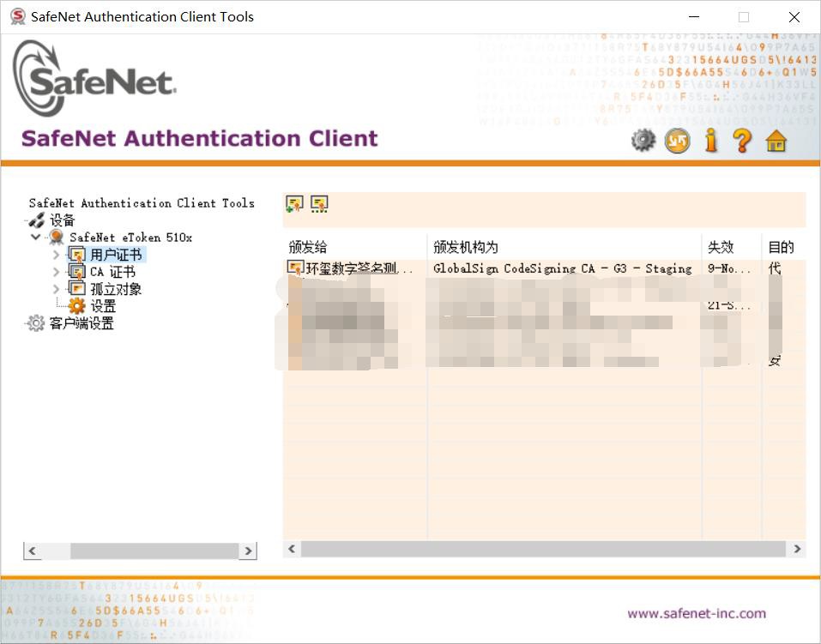Click the 设备 plug icon

pyautogui.click(x=37, y=220)
